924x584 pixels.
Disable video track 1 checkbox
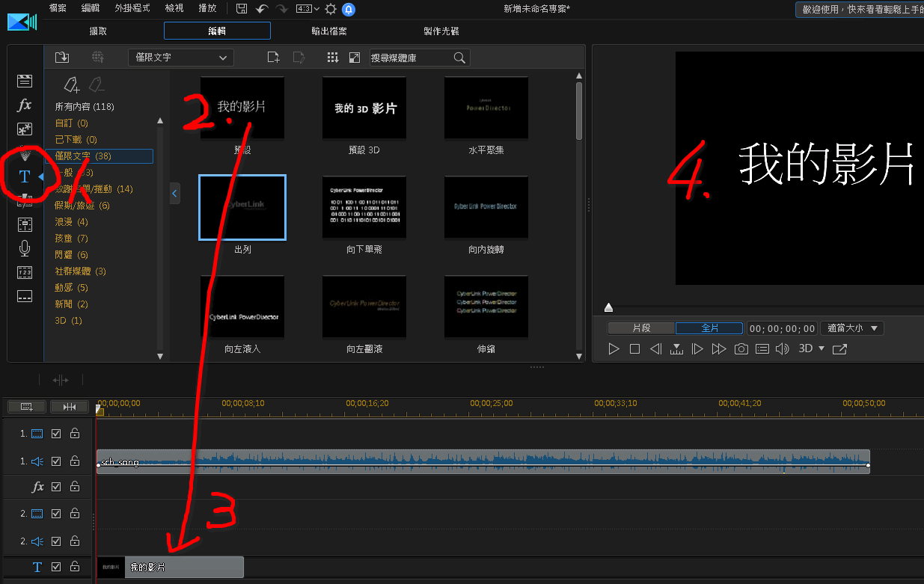click(x=56, y=433)
